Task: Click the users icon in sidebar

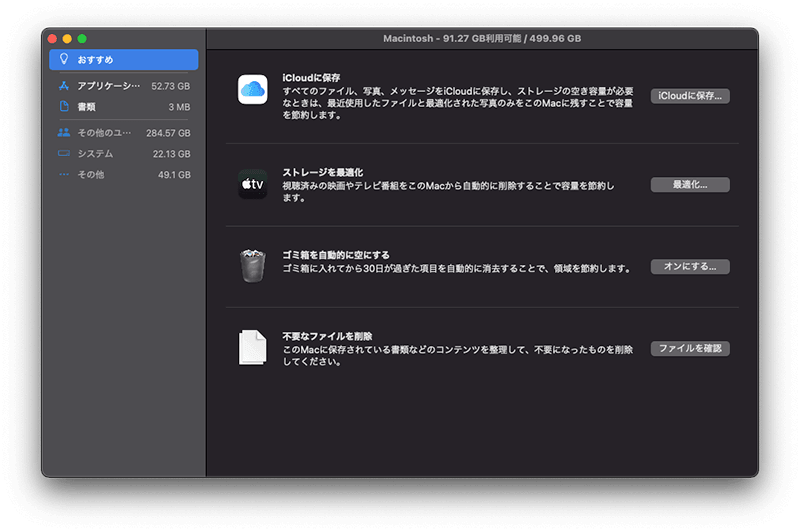Action: click(64, 133)
